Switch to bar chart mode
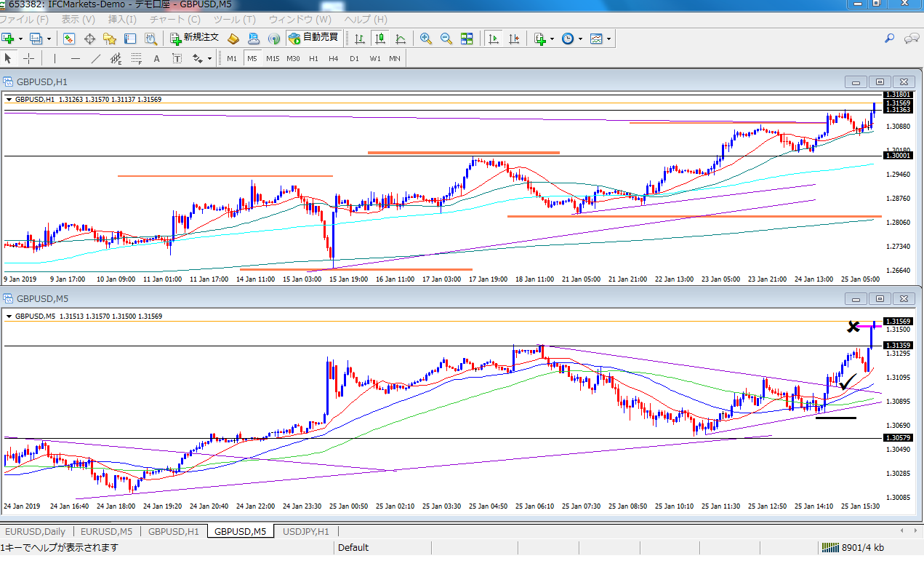The width and height of the screenshot is (924, 561). (361, 38)
